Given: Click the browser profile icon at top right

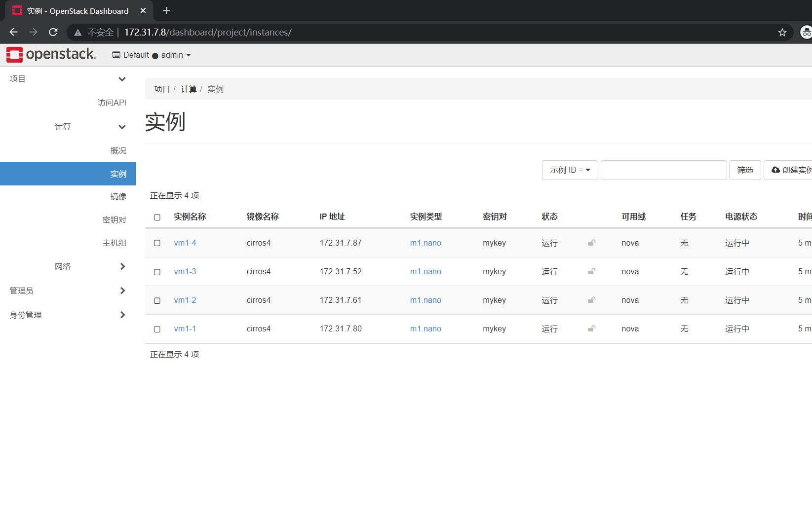Looking at the screenshot, I should point(806,32).
